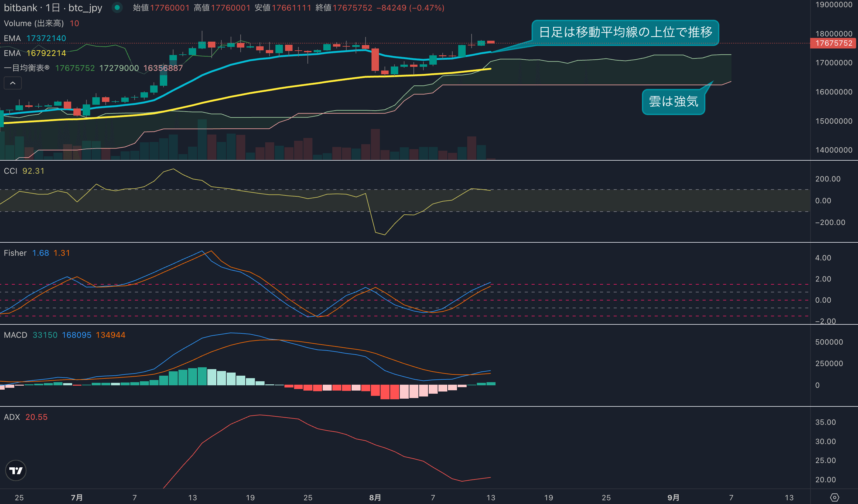Click the 日足は移動平均線の上位で推移 callout

(625, 32)
